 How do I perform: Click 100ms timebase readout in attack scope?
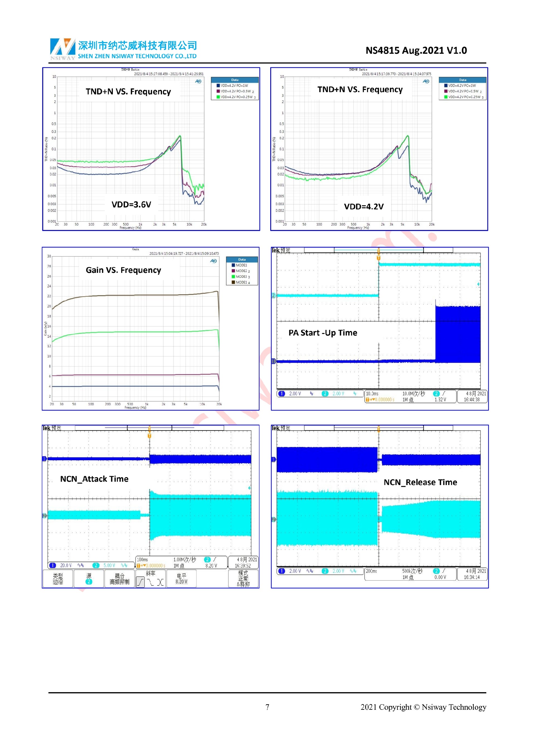[x=142, y=559]
